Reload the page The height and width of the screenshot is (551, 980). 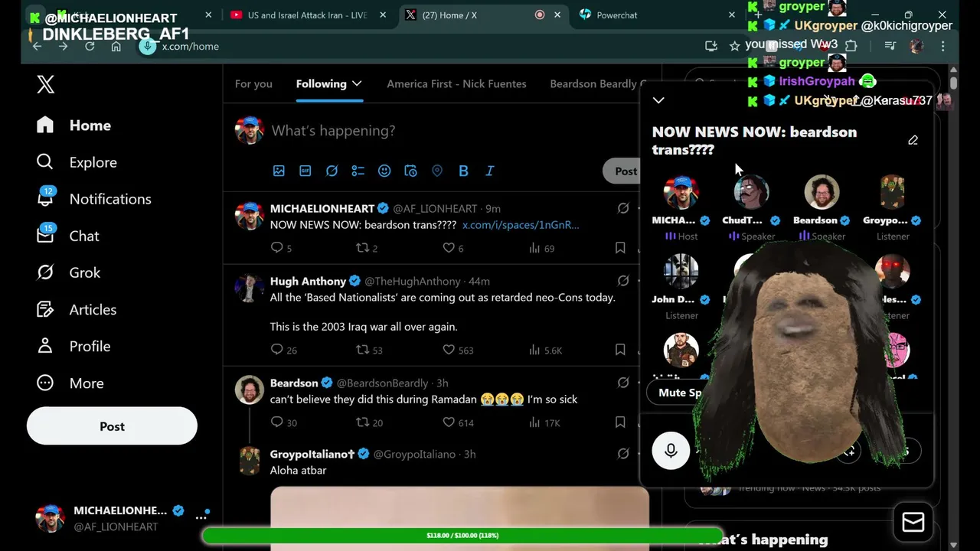tap(90, 46)
